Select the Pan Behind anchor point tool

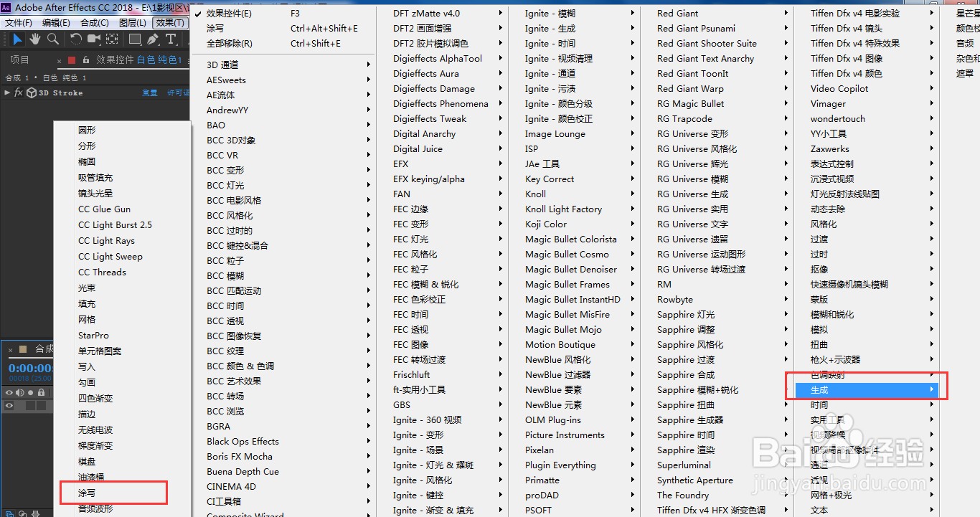coord(112,39)
